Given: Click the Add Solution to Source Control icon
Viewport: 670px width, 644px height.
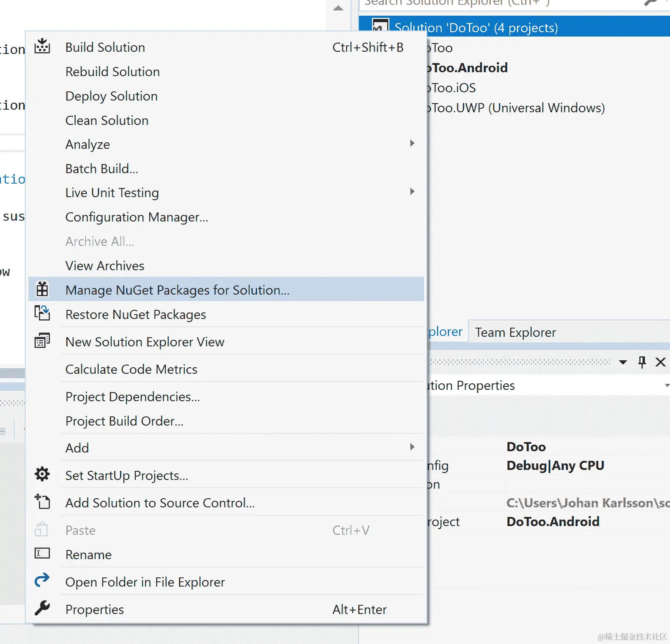Looking at the screenshot, I should (42, 502).
